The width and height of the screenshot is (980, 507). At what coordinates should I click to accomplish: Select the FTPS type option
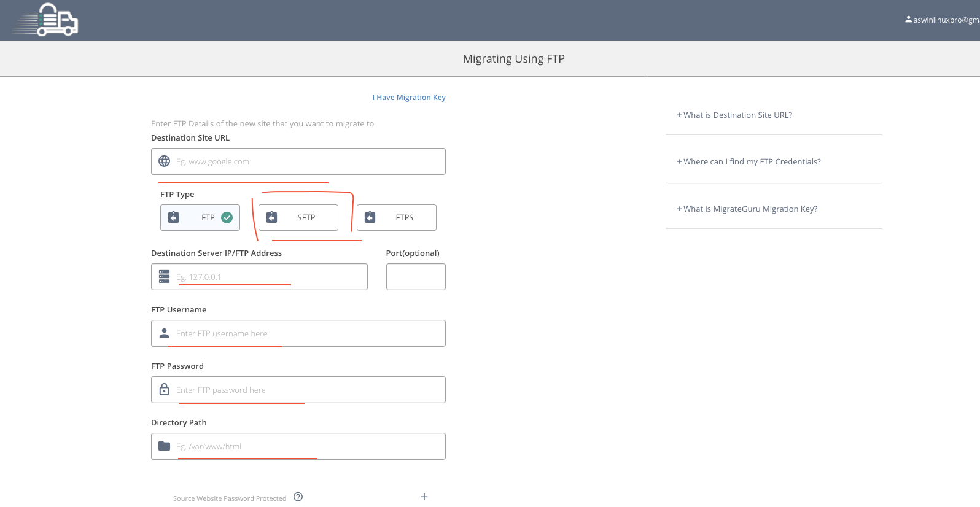coord(397,218)
